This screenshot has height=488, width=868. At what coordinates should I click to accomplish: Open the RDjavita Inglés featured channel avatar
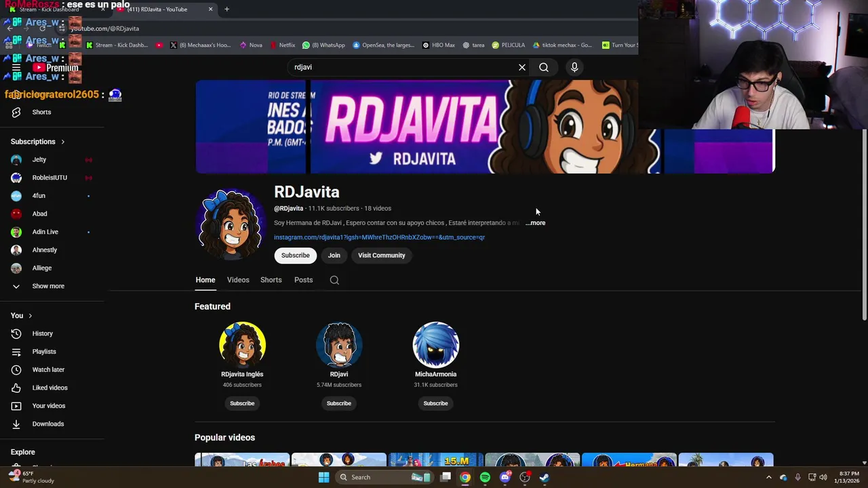point(242,345)
